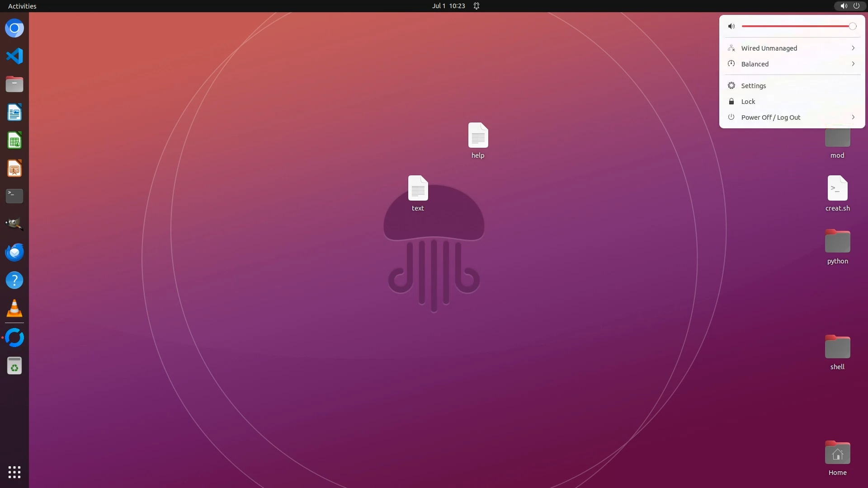
Task: Open Settings from system menu
Action: pos(754,86)
